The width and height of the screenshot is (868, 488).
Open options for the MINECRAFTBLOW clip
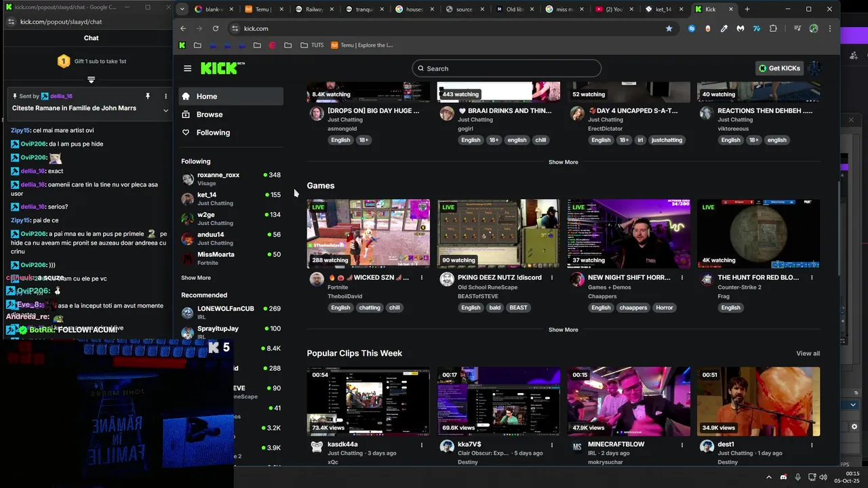(x=682, y=445)
